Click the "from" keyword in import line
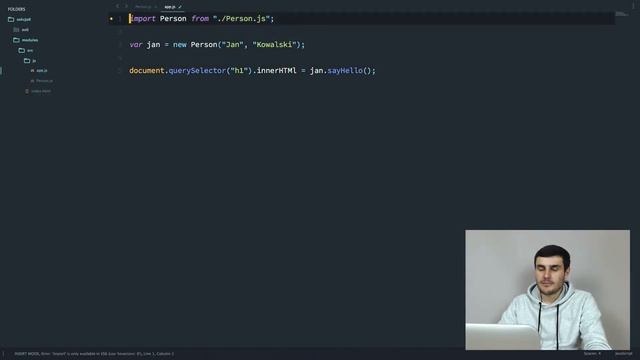640x360 pixels. [x=200, y=19]
